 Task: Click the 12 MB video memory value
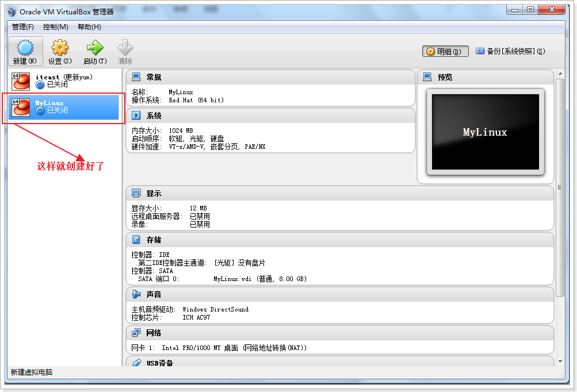(198, 208)
